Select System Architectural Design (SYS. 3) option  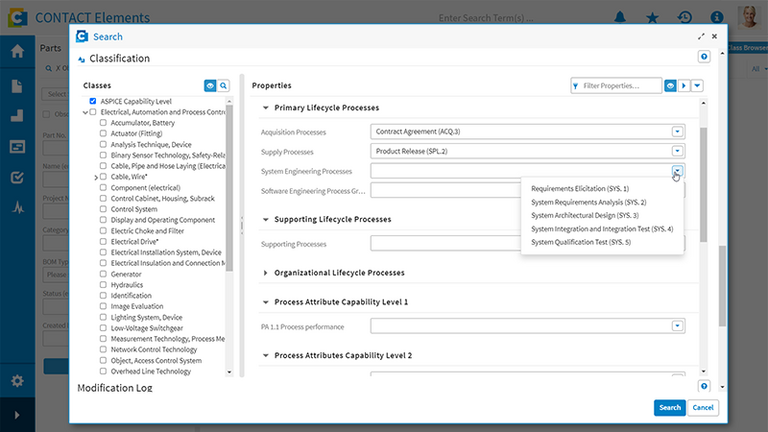coord(585,216)
